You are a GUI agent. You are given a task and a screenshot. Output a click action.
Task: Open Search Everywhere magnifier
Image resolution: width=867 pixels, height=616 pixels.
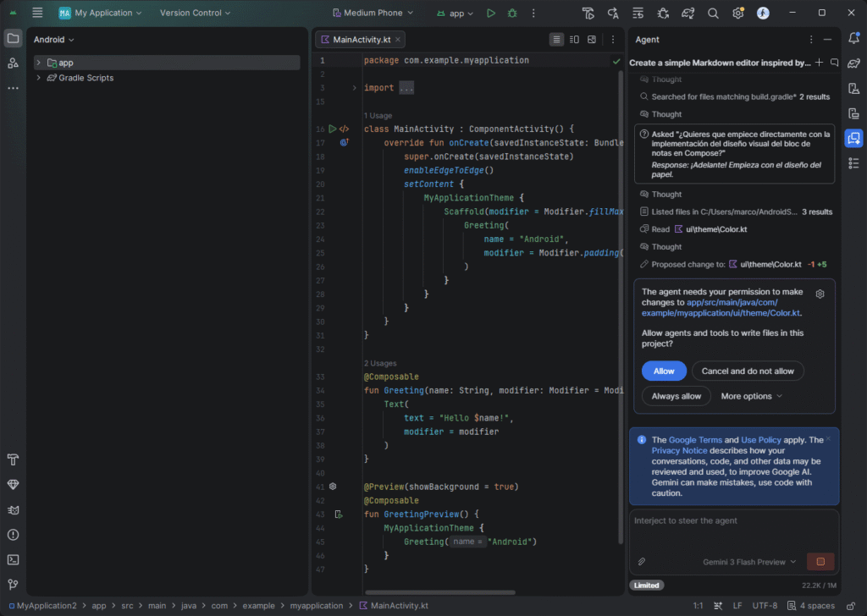pyautogui.click(x=713, y=14)
